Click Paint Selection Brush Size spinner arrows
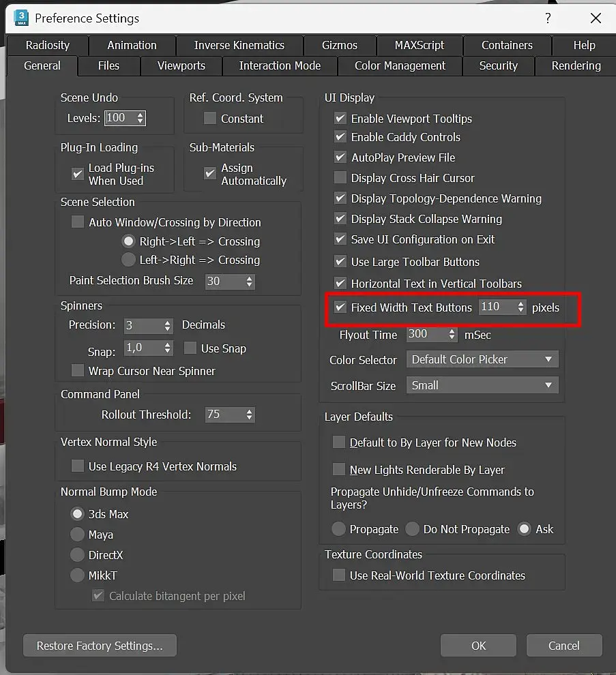 click(x=250, y=282)
